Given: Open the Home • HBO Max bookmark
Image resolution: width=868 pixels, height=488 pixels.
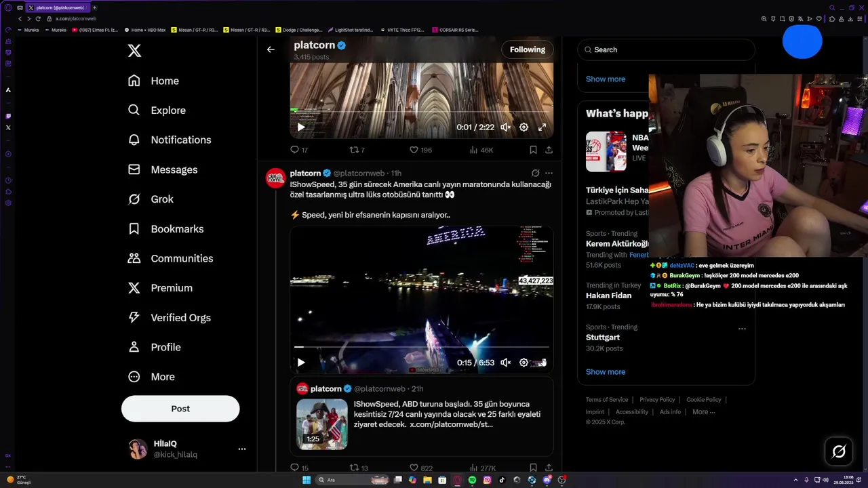Looking at the screenshot, I should (145, 30).
